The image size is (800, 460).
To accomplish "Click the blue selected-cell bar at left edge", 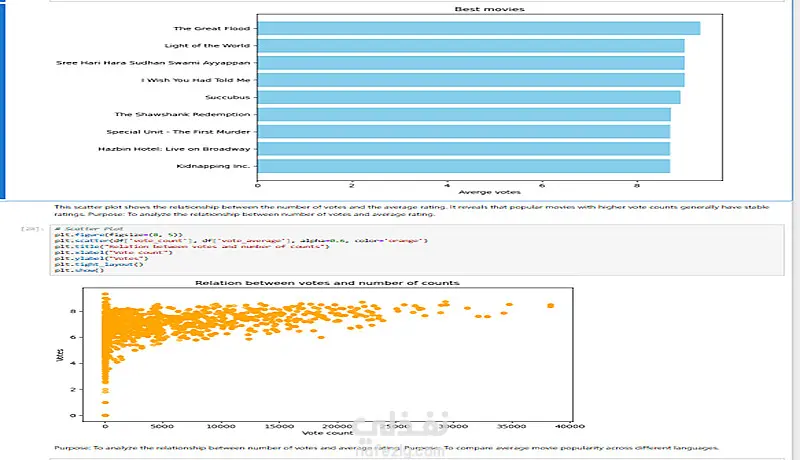I will (2, 99).
